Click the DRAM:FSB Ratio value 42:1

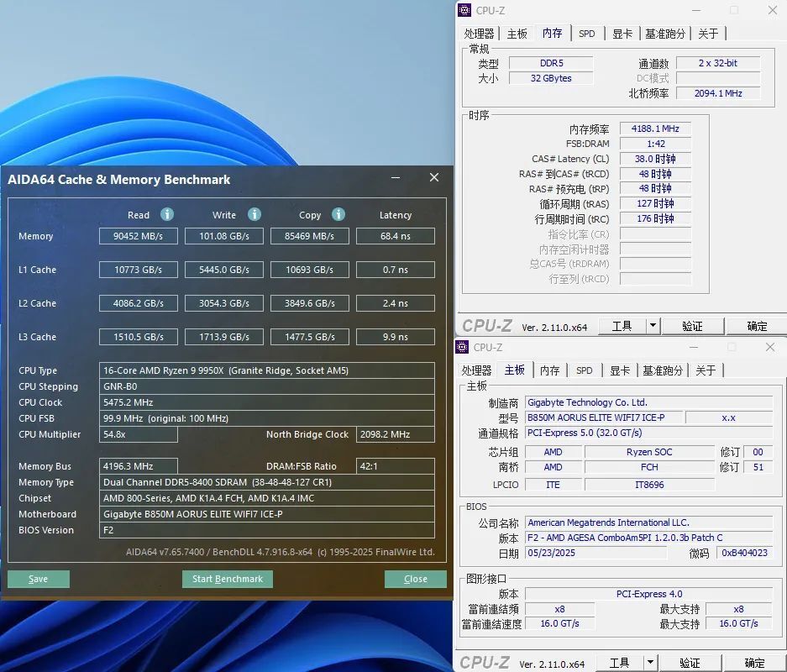click(396, 466)
